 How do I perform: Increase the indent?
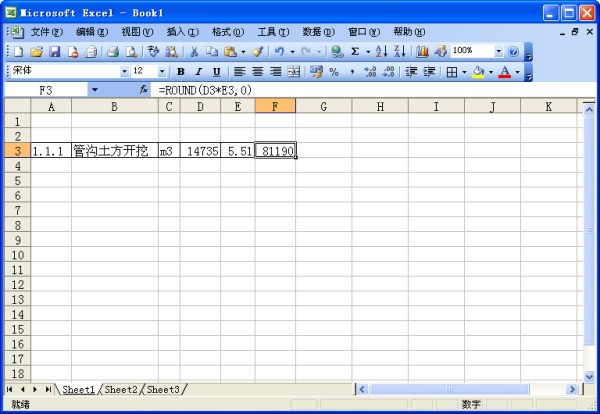429,72
